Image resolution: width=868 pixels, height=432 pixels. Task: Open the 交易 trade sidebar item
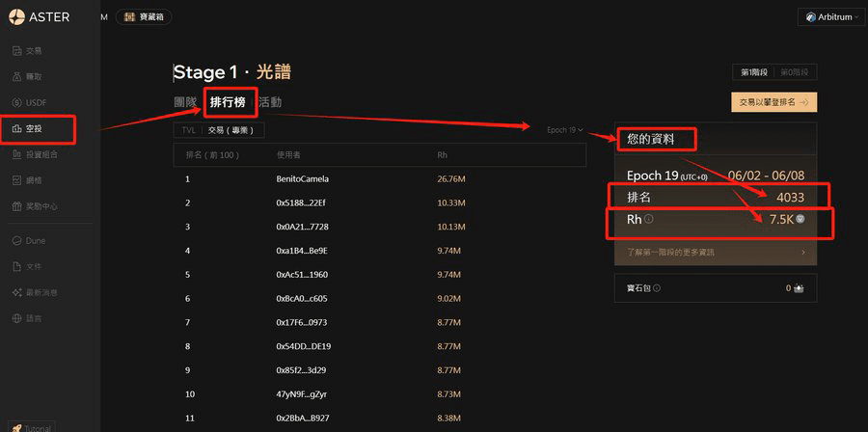(33, 50)
